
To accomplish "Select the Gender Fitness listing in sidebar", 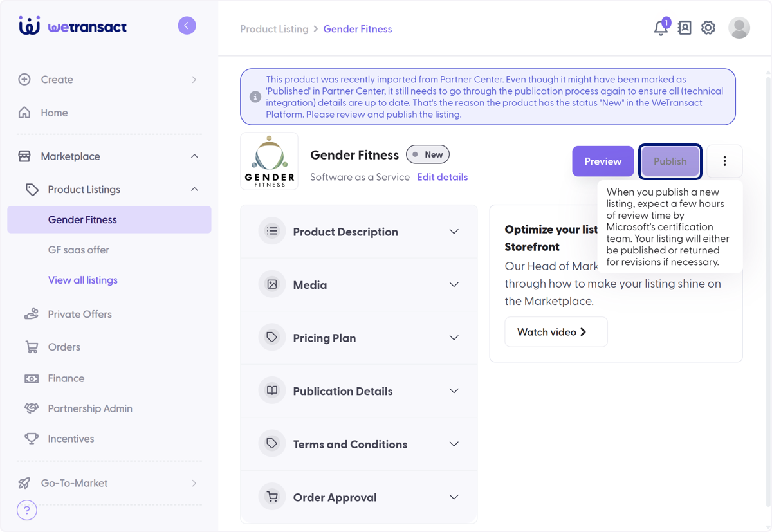I will (x=109, y=219).
